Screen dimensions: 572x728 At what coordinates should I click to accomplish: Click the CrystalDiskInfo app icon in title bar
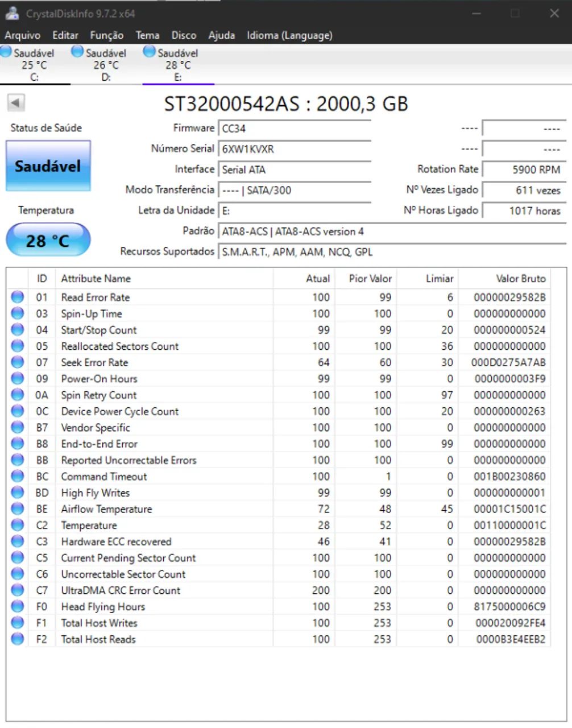pos(12,13)
